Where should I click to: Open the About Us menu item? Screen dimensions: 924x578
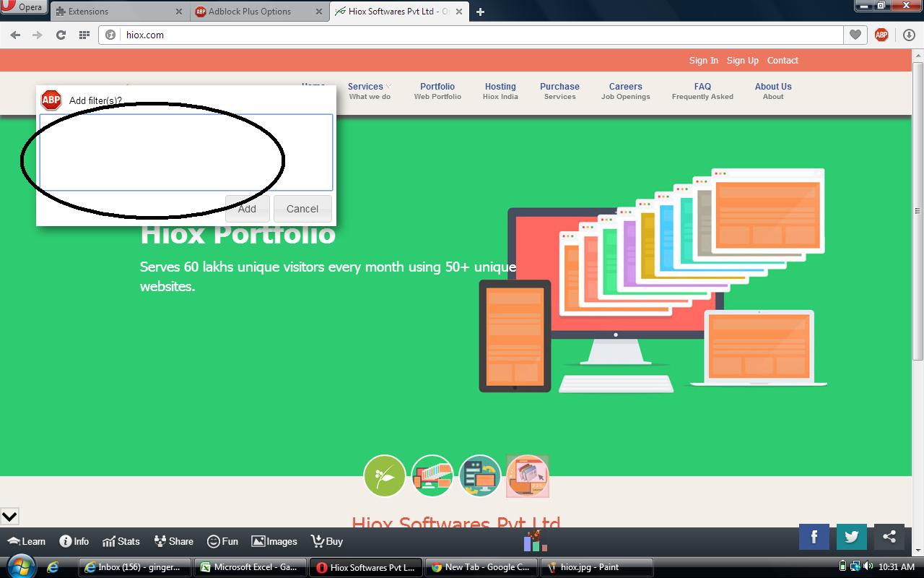click(773, 91)
